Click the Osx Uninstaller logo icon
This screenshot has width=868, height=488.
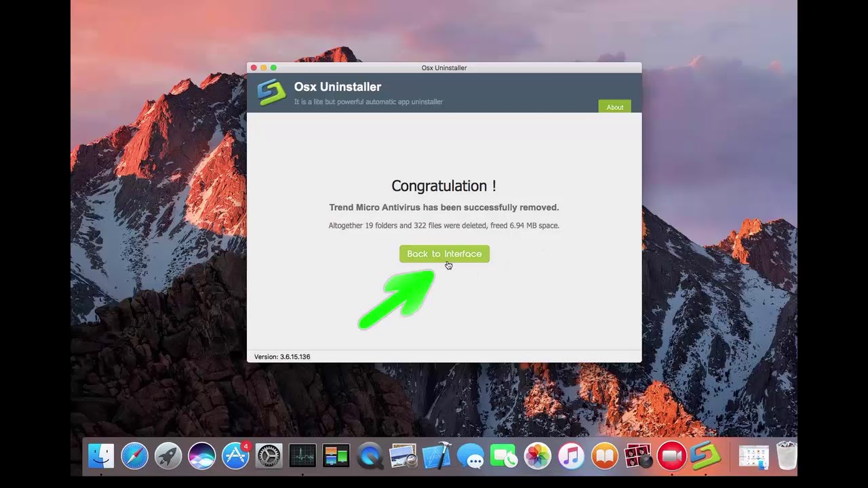tap(271, 92)
